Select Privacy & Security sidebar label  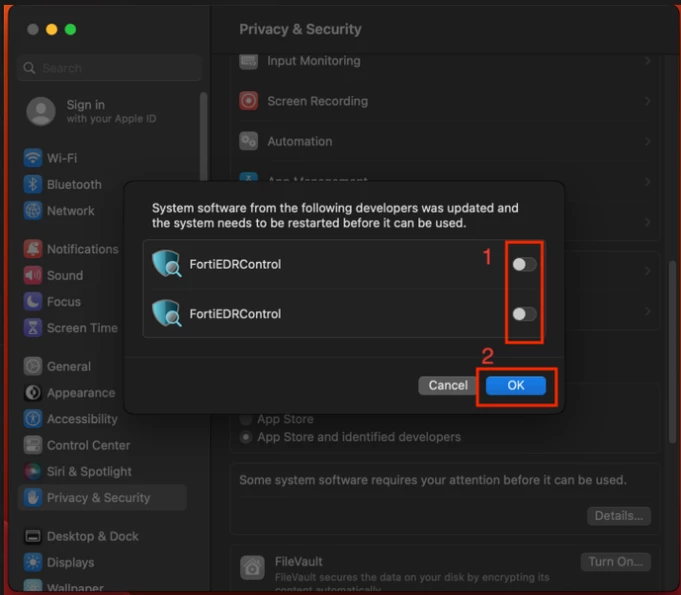99,498
